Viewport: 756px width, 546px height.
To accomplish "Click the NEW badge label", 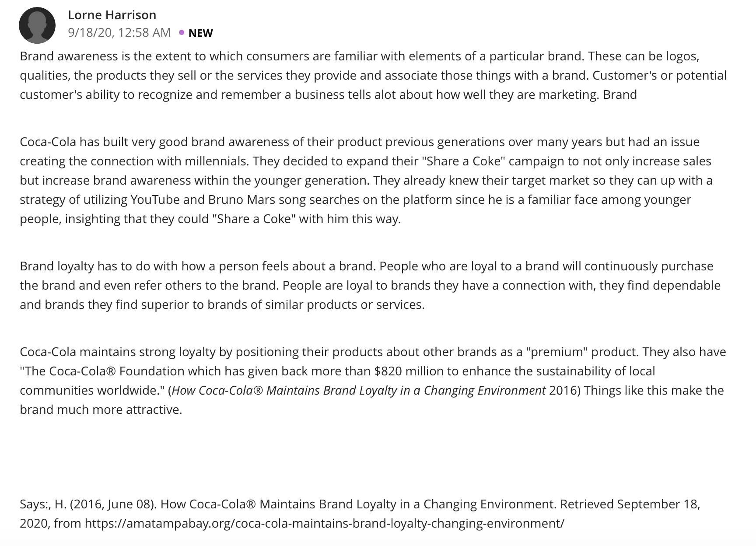I will pyautogui.click(x=200, y=33).
